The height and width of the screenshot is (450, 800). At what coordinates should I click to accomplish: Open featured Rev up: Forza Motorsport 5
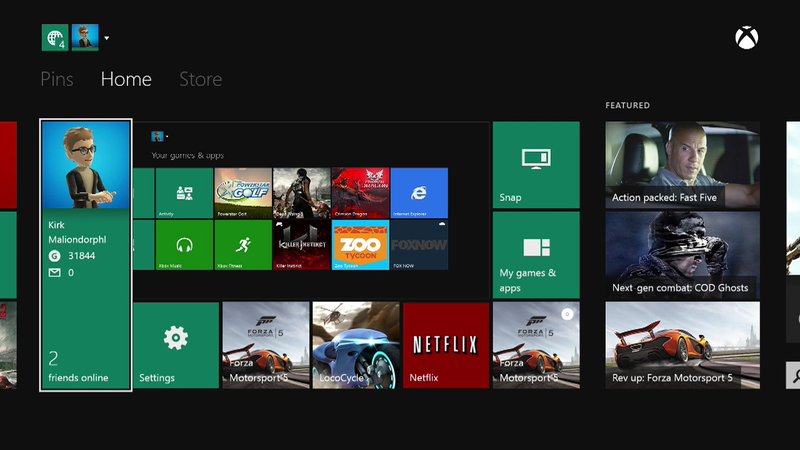[x=683, y=345]
